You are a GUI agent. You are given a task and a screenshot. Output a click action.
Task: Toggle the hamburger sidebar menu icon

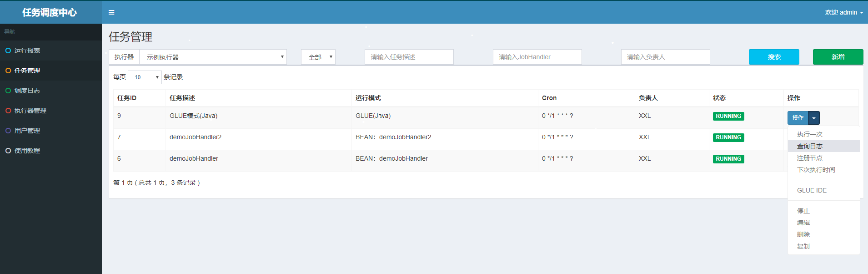(111, 12)
